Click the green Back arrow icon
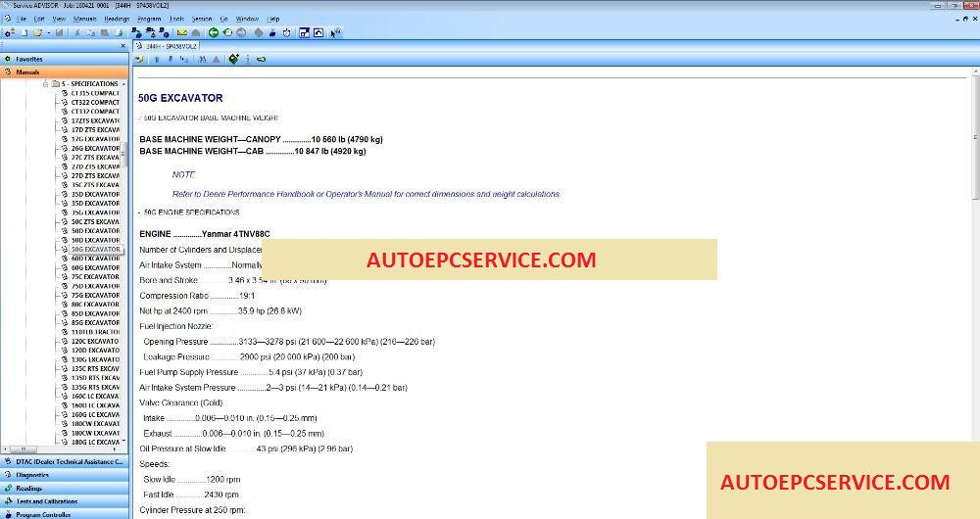The height and width of the screenshot is (519, 980). [213, 33]
